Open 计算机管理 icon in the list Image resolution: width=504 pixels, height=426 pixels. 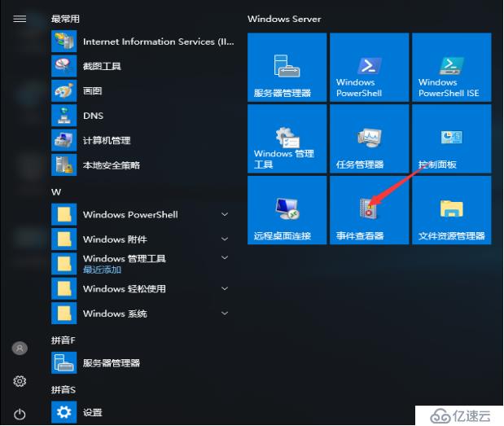(x=64, y=140)
